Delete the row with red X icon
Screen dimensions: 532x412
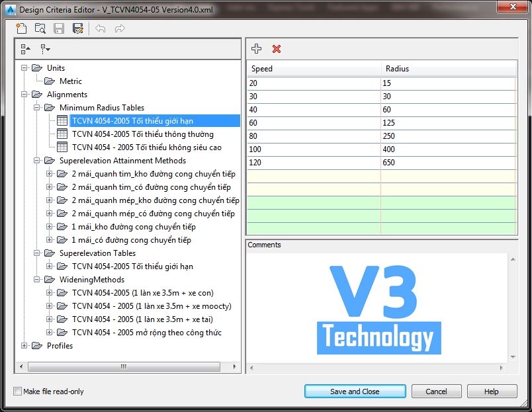[277, 49]
